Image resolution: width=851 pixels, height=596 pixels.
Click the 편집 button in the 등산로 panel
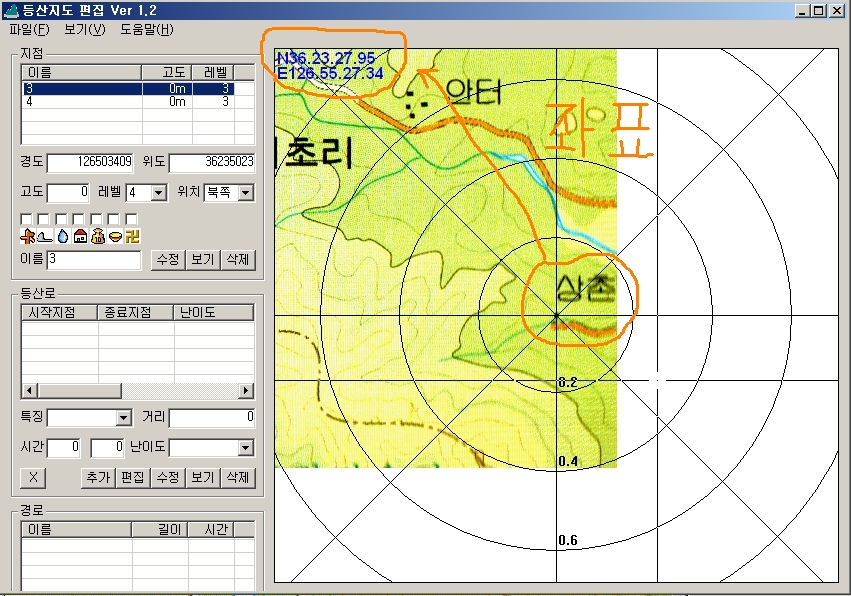(133, 478)
